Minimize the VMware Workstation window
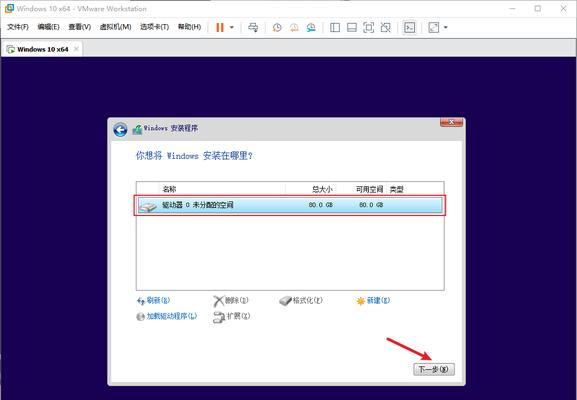Viewport: 577px width, 400px height. [x=513, y=8]
